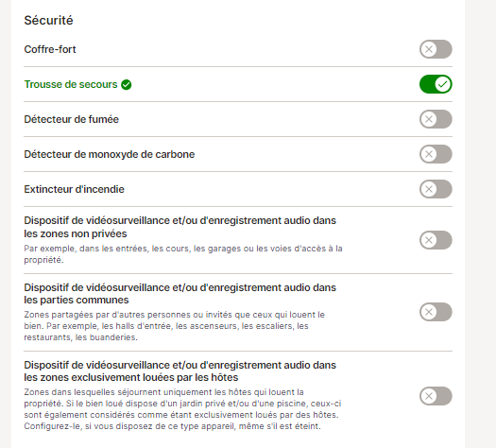Toggle vidéosurveillance in zones non privées
Viewport: 496px width, 448px height.
[x=436, y=240]
